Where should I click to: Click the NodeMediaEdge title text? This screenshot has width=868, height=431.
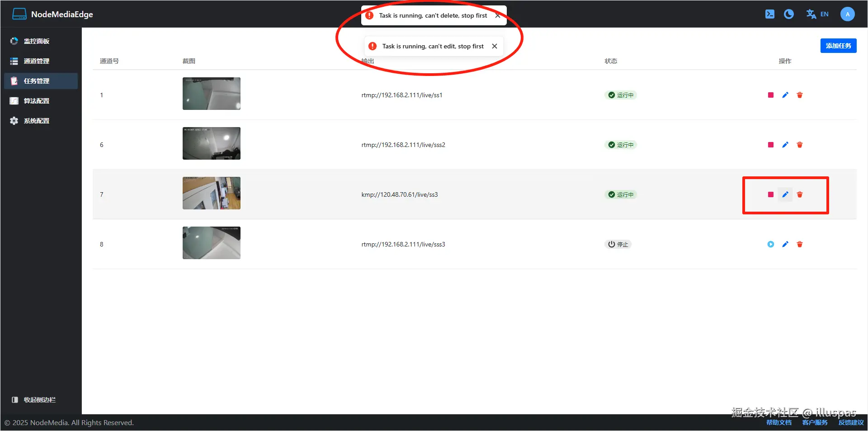(62, 14)
